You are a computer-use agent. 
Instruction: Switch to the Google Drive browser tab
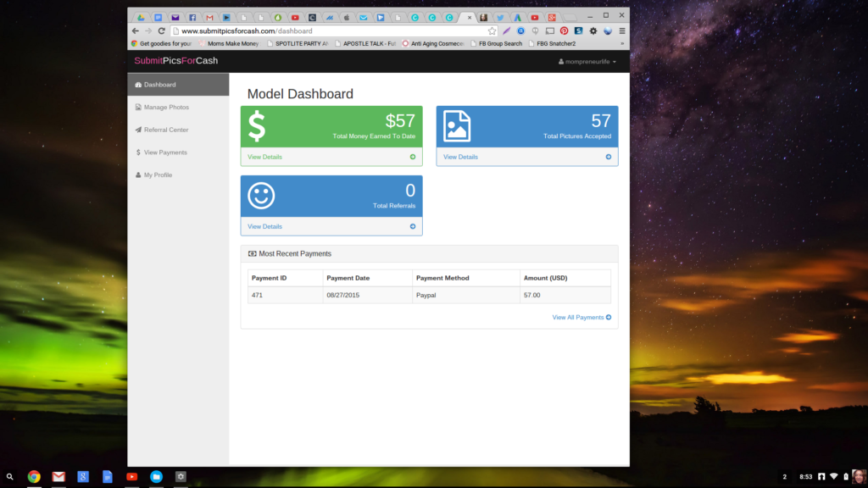coord(142,18)
